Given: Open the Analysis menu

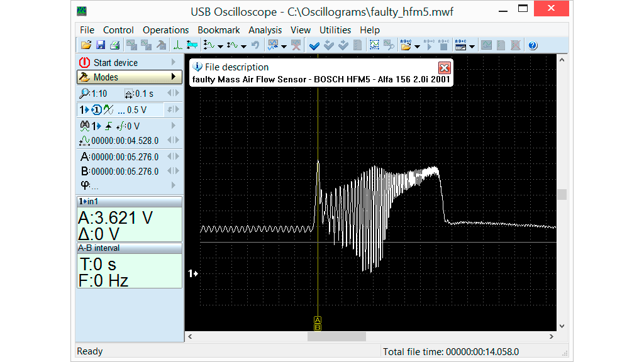Looking at the screenshot, I should [265, 30].
